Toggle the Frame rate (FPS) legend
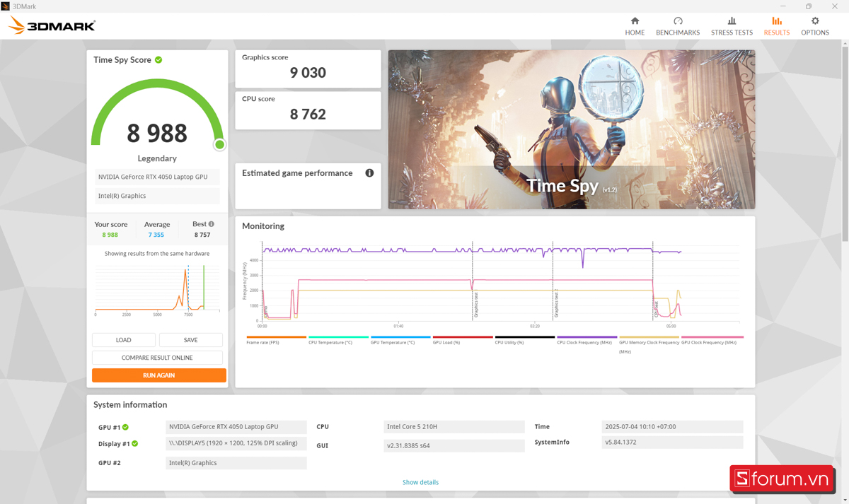 [x=276, y=340]
